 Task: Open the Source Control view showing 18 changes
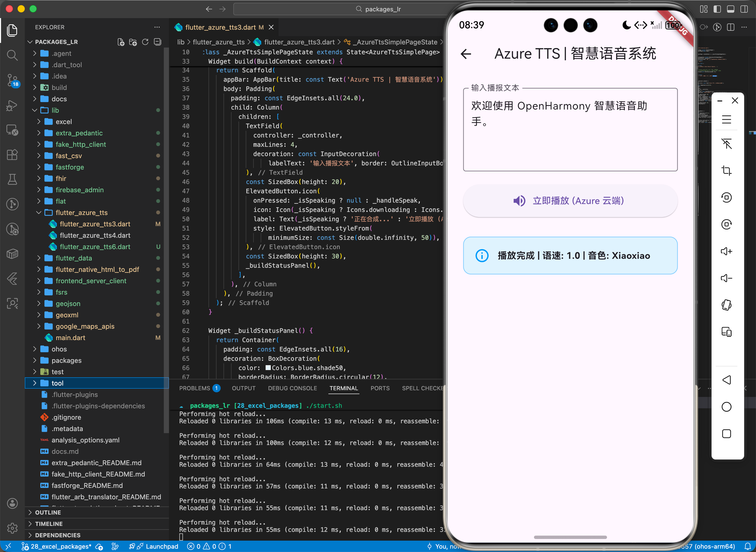point(12,80)
